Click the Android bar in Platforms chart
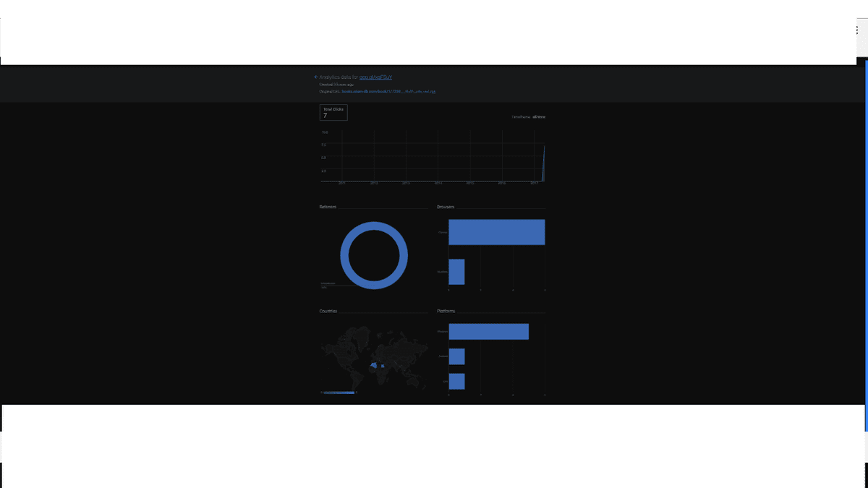This screenshot has height=488, width=868. (x=456, y=356)
